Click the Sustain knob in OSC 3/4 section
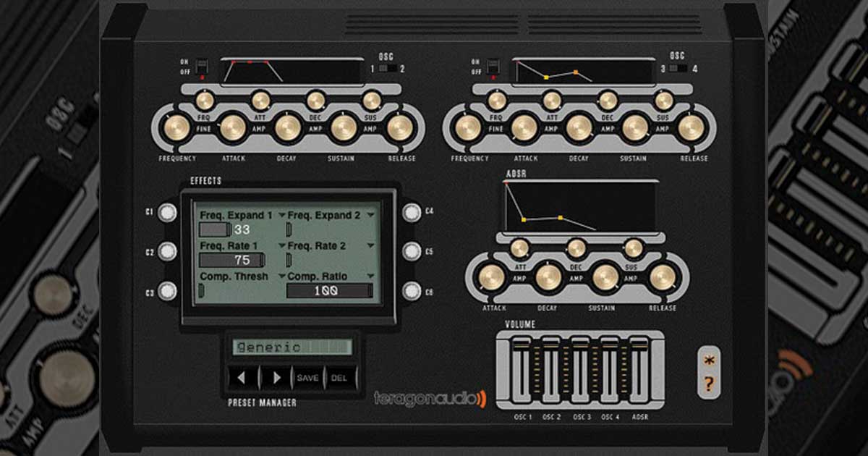 635,128
